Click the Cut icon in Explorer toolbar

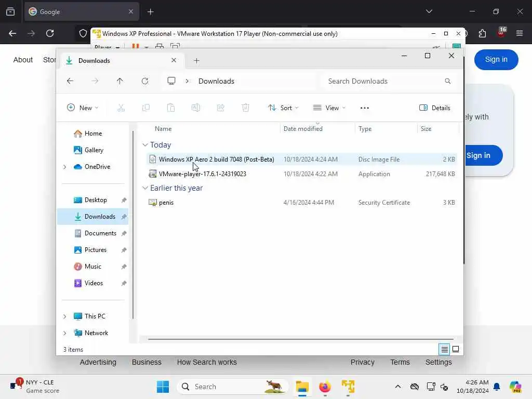tap(121, 108)
